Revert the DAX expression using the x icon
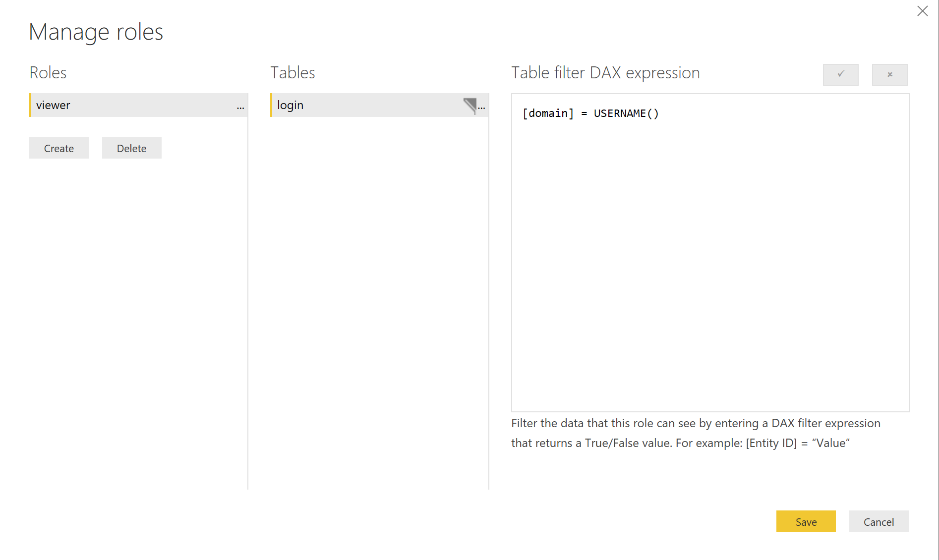The height and width of the screenshot is (560, 939). [x=889, y=74]
